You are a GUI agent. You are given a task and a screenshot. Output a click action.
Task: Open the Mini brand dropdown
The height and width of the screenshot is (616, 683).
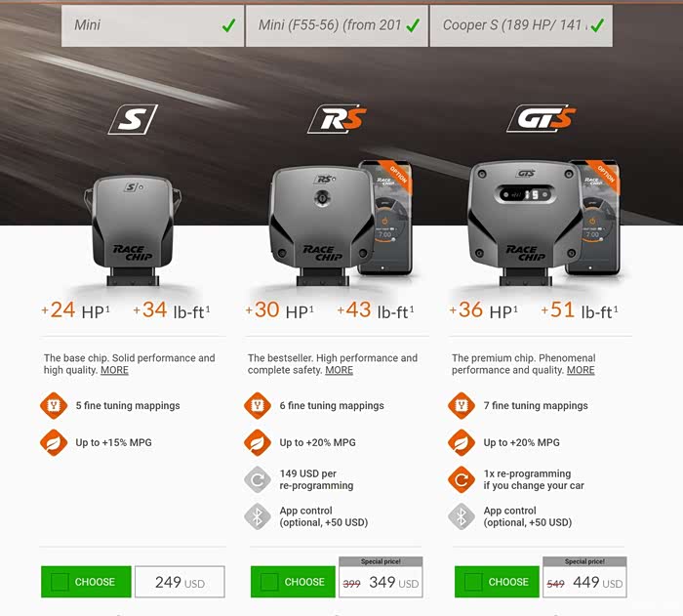(152, 25)
